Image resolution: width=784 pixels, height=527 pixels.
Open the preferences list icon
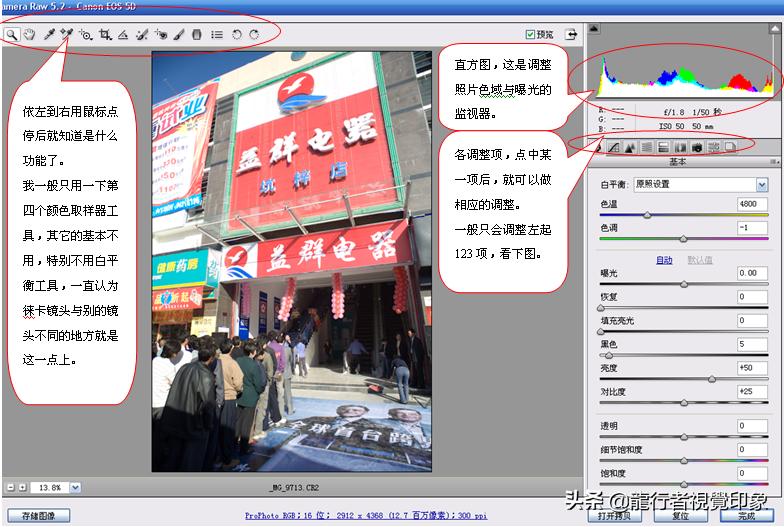click(x=217, y=34)
